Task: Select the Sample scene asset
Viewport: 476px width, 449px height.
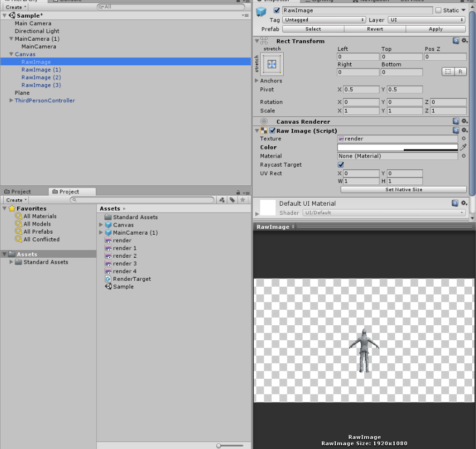Action: coord(119,287)
